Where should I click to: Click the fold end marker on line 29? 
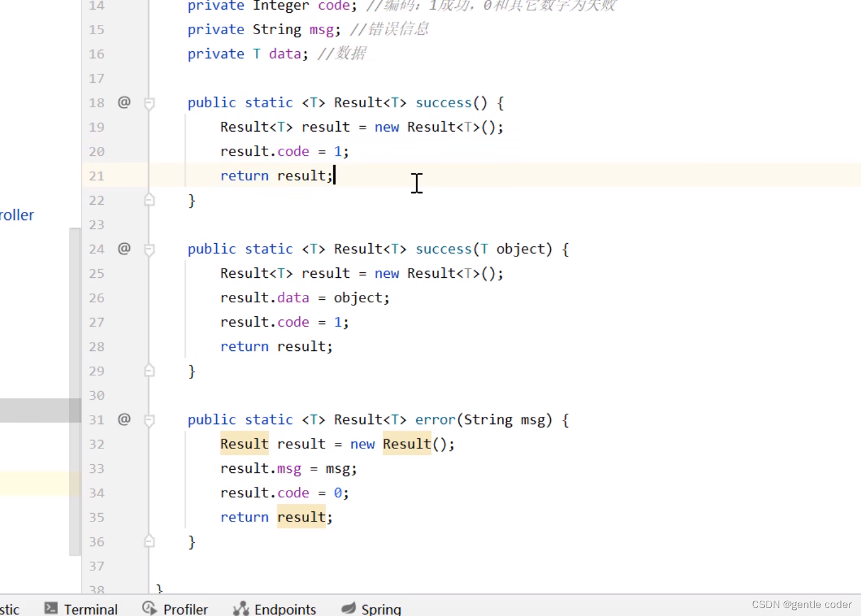coord(149,370)
